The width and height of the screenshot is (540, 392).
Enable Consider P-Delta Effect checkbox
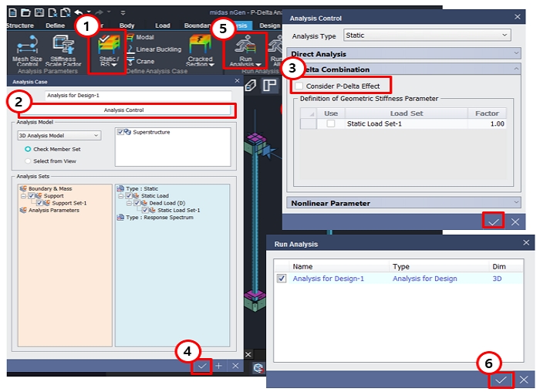pyautogui.click(x=299, y=86)
